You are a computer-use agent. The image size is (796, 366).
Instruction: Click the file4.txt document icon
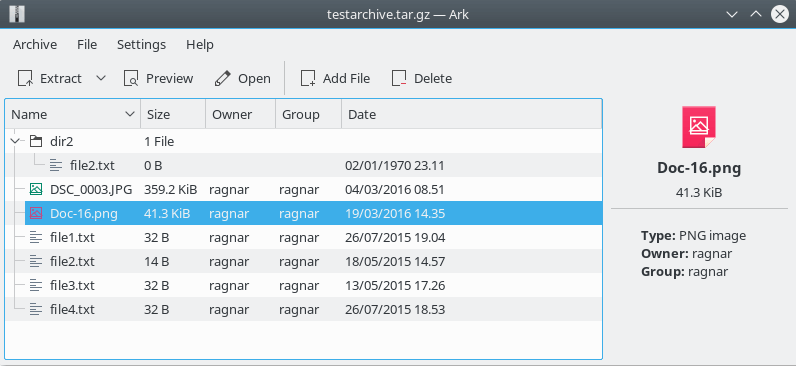coord(36,309)
